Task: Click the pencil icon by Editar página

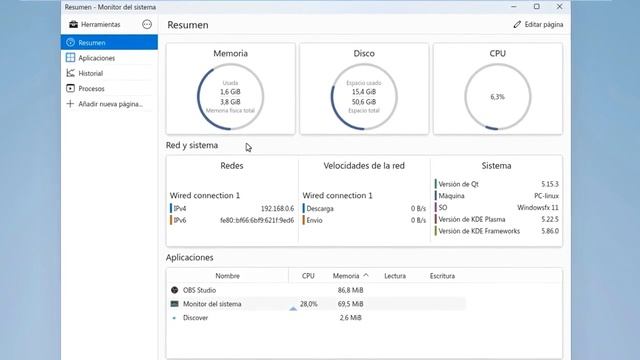Action: tap(517, 24)
